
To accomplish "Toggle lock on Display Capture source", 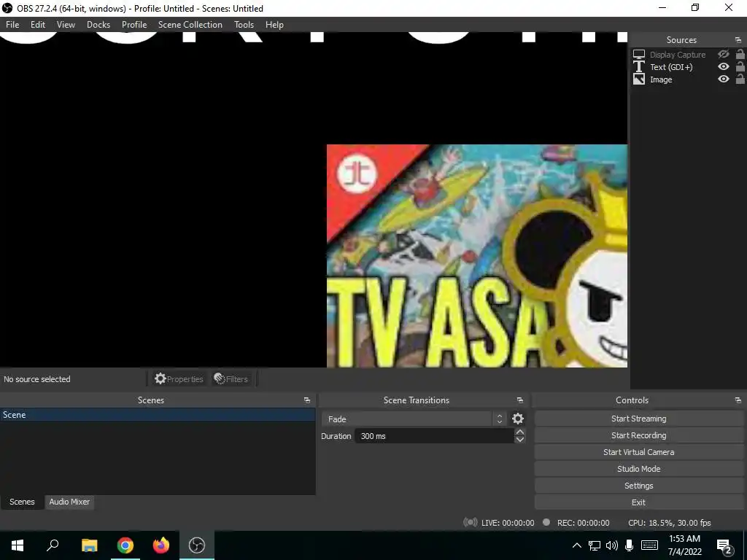I will [740, 54].
